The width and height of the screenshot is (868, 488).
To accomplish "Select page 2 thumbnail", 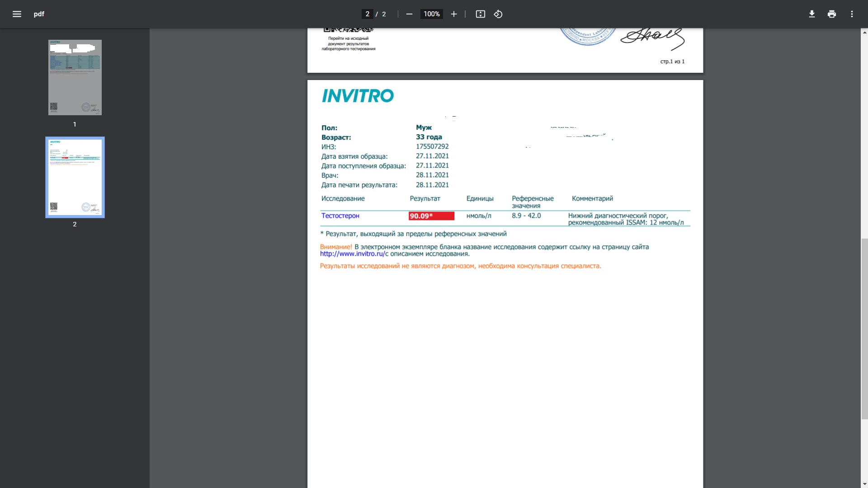I will pyautogui.click(x=75, y=177).
